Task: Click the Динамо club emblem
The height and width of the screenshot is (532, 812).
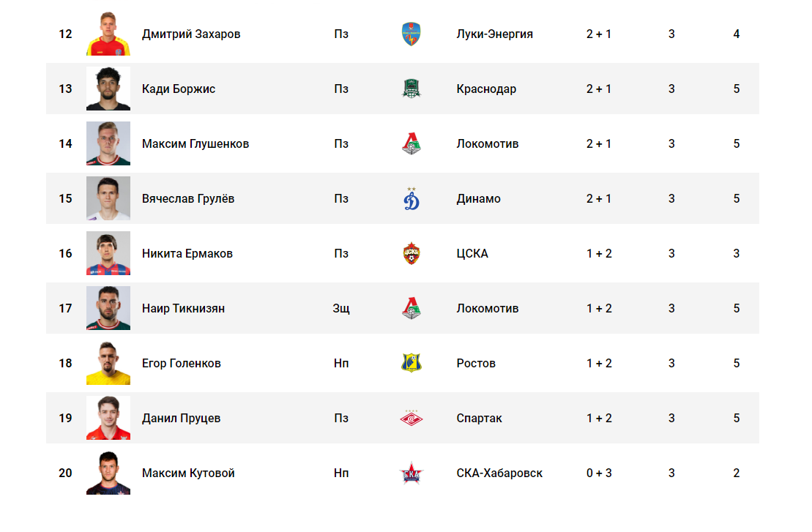Action: click(411, 199)
